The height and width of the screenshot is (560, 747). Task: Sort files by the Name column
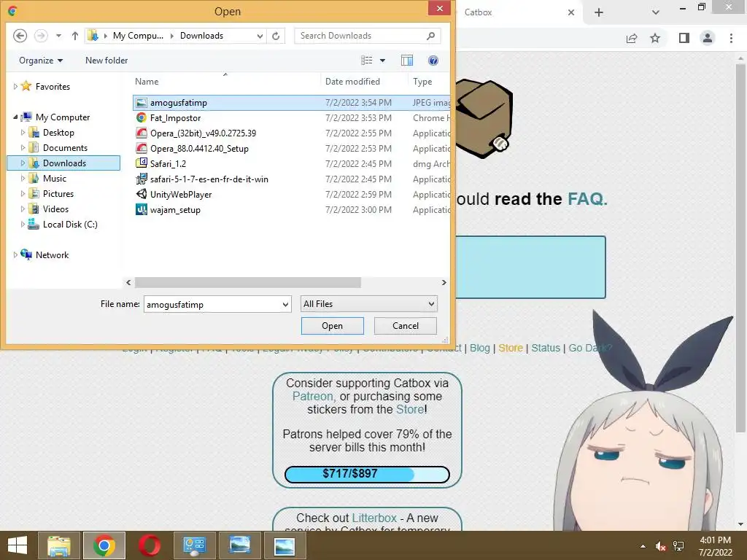(147, 82)
